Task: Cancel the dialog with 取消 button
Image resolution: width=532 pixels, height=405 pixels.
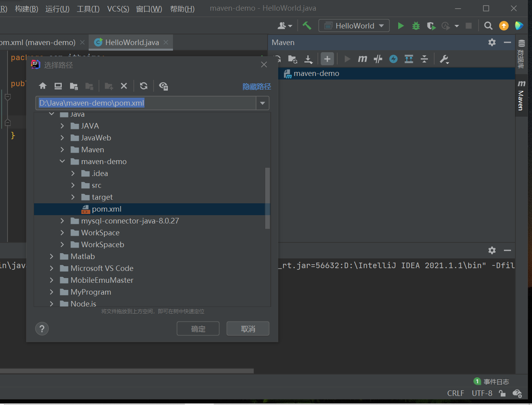Action: pyautogui.click(x=248, y=329)
